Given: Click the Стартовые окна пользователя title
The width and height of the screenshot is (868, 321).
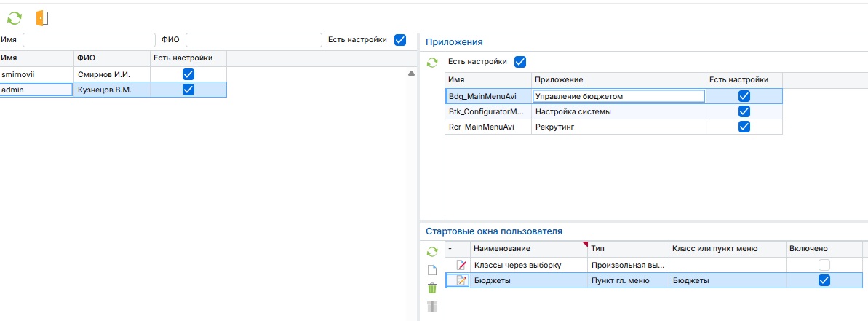Looking at the screenshot, I should [x=494, y=231].
